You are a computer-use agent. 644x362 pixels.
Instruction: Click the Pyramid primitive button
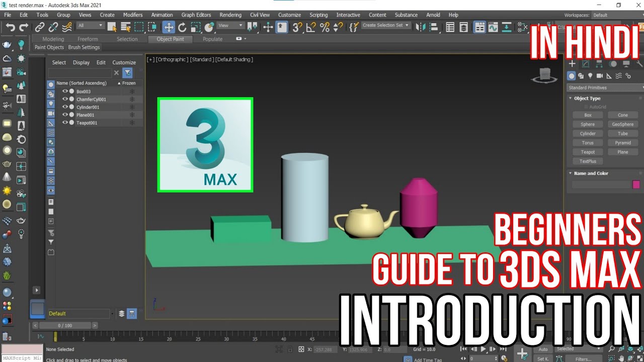(623, 143)
